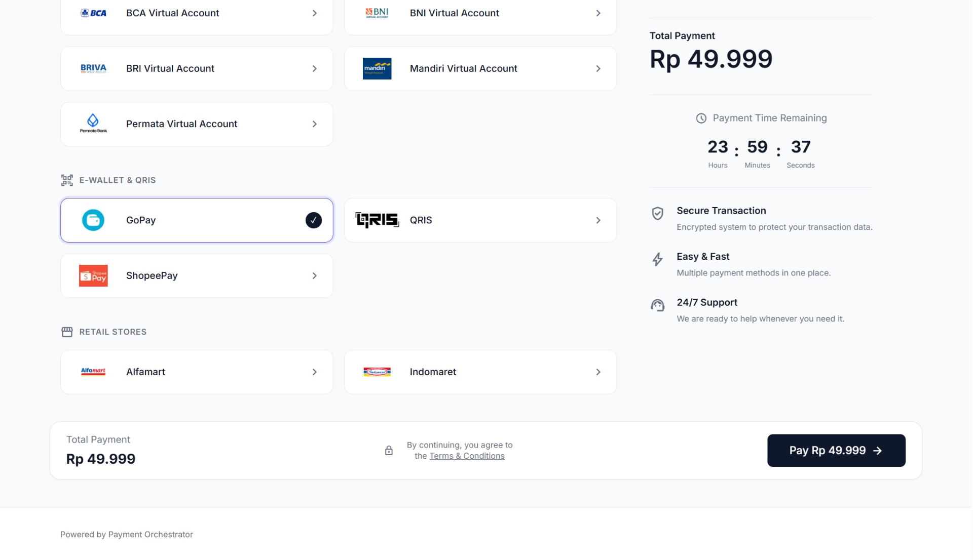Open the Indomaret option chevron

[598, 372]
